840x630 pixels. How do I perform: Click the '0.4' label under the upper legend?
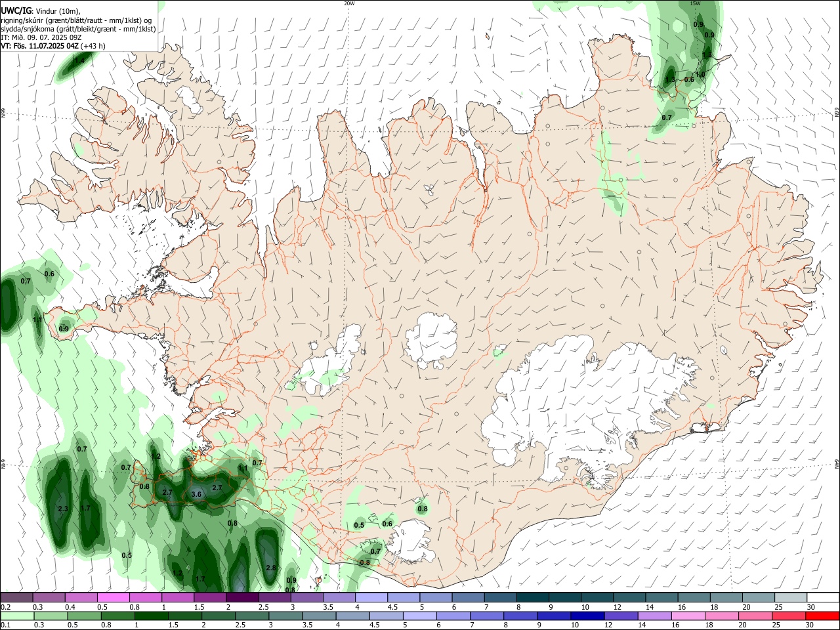tap(70, 606)
